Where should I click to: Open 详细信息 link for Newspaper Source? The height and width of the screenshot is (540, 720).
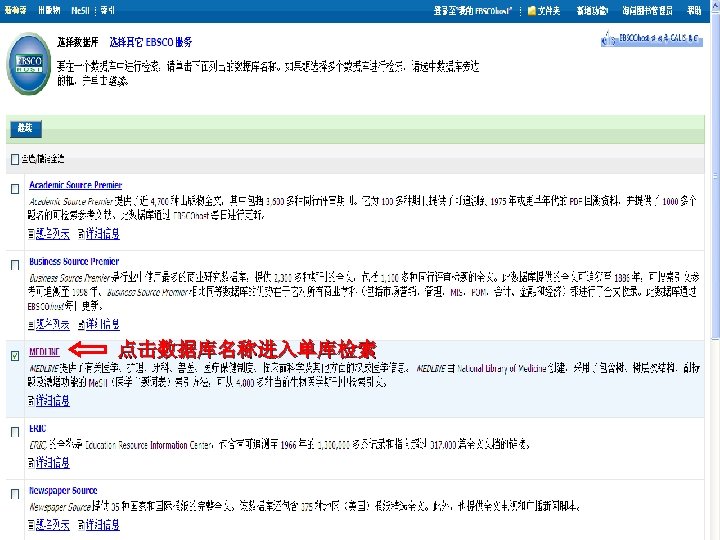pos(103,525)
